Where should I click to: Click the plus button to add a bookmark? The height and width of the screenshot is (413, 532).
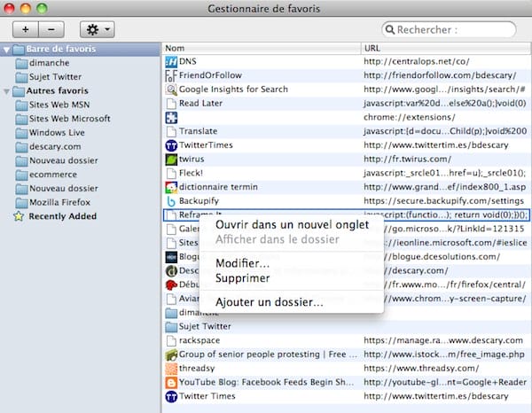[x=26, y=29]
